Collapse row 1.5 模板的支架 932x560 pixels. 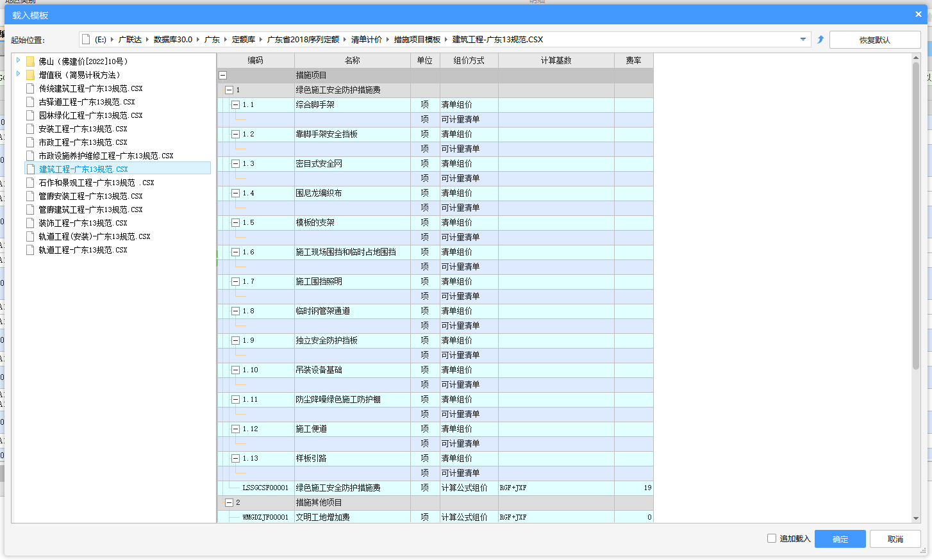(x=235, y=222)
